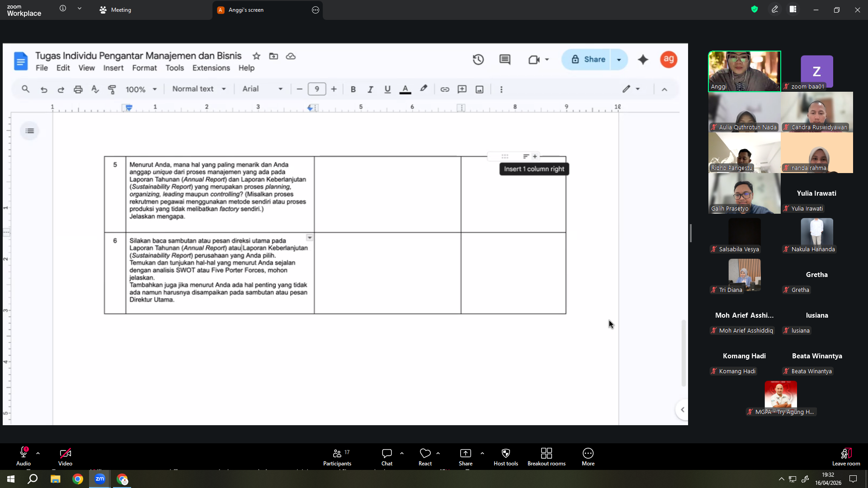Decrease font size with minus button
Viewport: 868px width, 488px height.
click(x=299, y=89)
